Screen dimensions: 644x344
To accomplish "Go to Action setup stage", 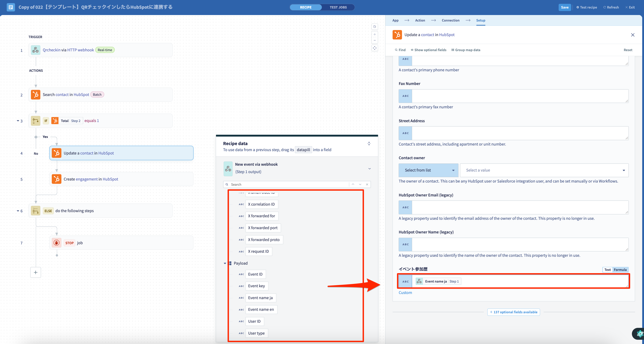I will (420, 20).
